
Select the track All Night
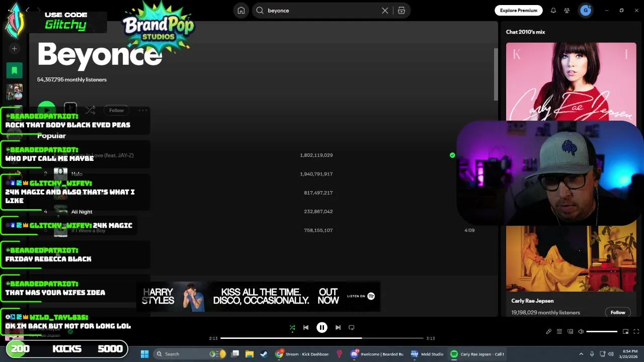82,212
